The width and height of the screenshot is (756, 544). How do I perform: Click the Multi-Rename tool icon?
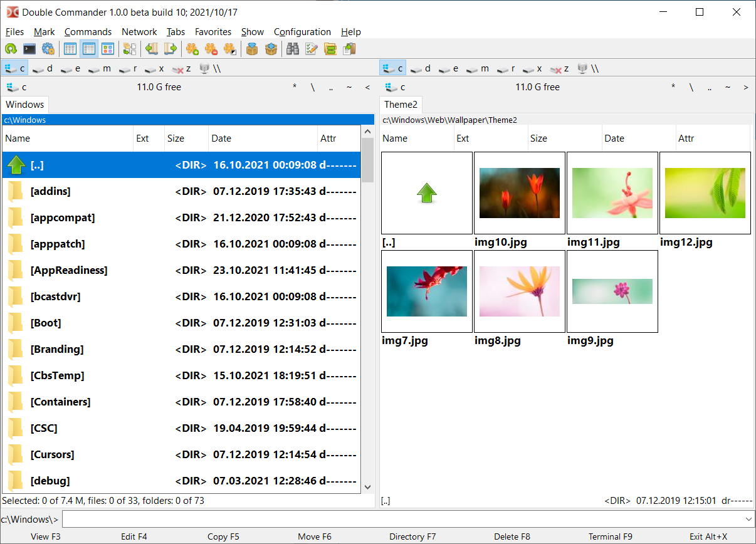311,49
